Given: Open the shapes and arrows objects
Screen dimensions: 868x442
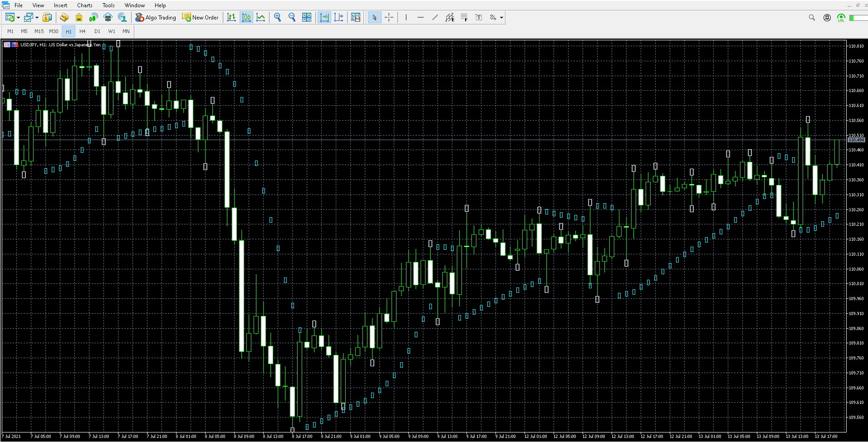Looking at the screenshot, I should (493, 17).
